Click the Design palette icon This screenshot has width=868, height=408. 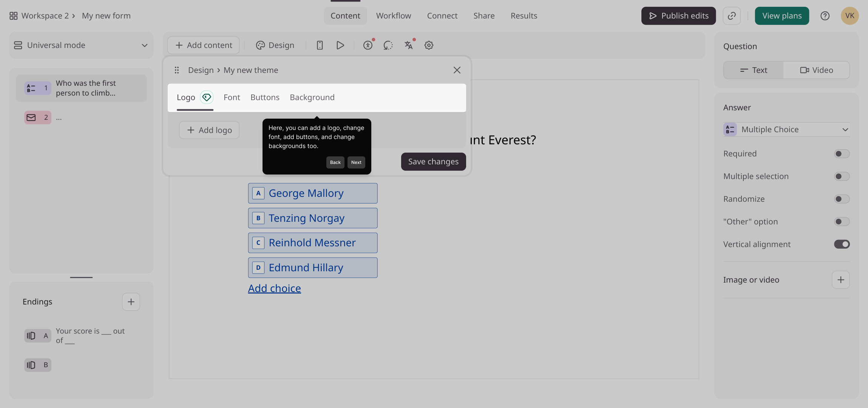(261, 45)
